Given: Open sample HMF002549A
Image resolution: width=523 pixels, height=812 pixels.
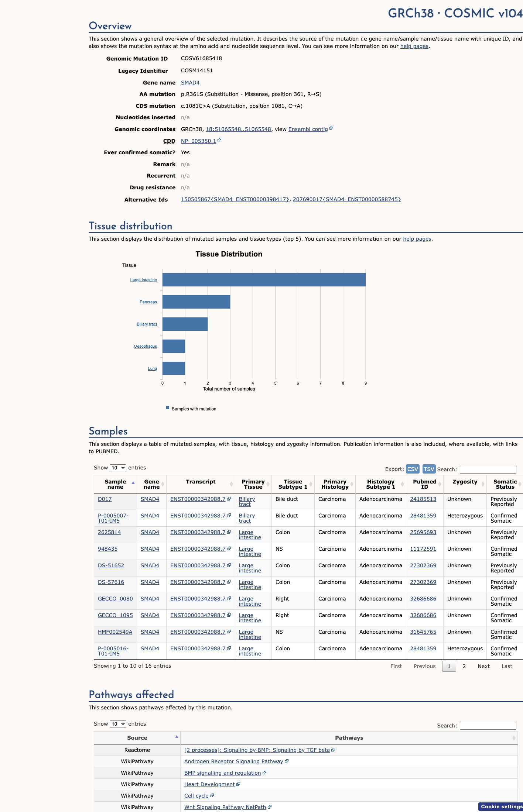Looking at the screenshot, I should pos(115,632).
